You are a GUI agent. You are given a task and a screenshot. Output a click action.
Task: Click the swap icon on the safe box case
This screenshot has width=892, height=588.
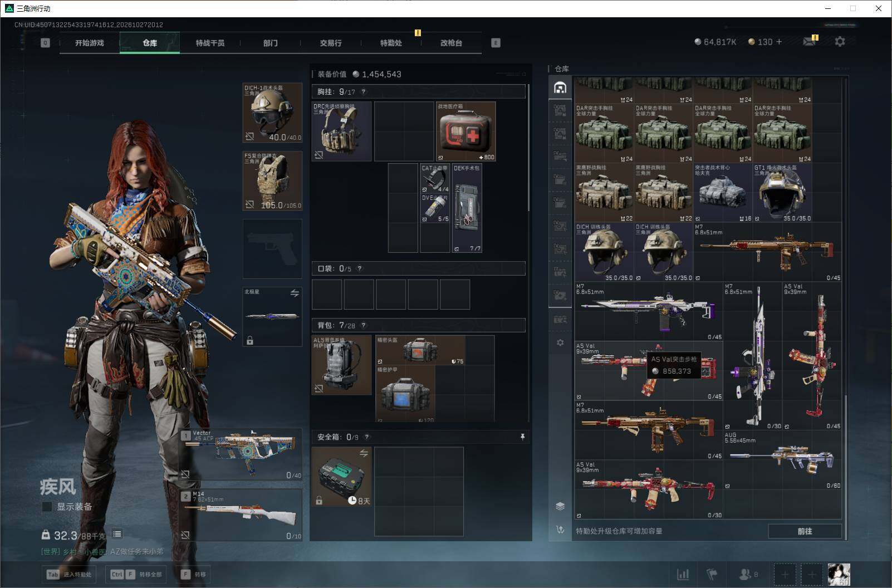364,453
